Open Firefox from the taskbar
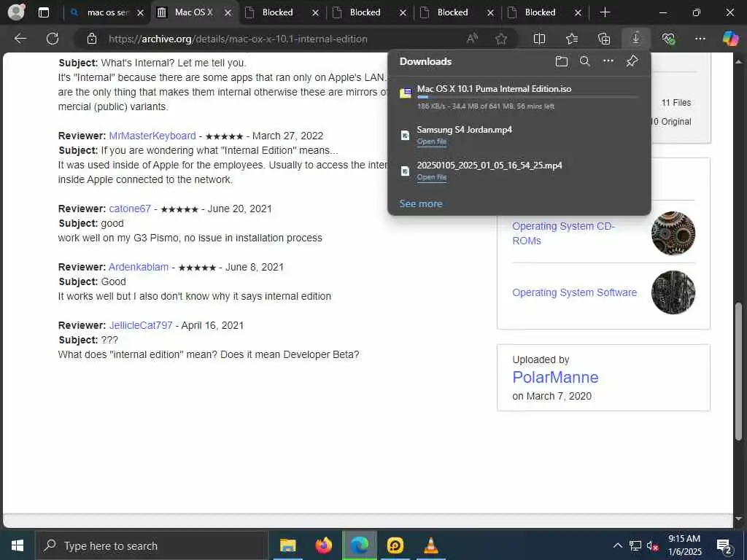 323,545
